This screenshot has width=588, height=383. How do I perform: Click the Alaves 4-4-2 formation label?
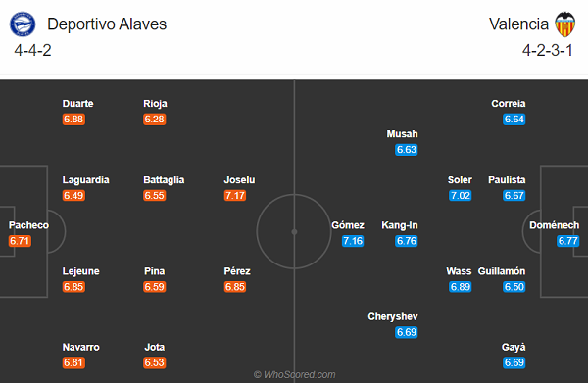click(32, 51)
